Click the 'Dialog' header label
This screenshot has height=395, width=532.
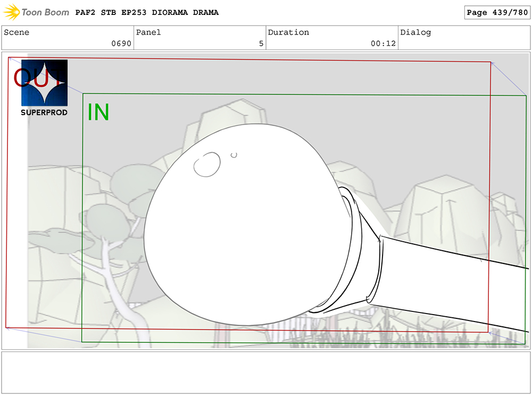coord(415,32)
